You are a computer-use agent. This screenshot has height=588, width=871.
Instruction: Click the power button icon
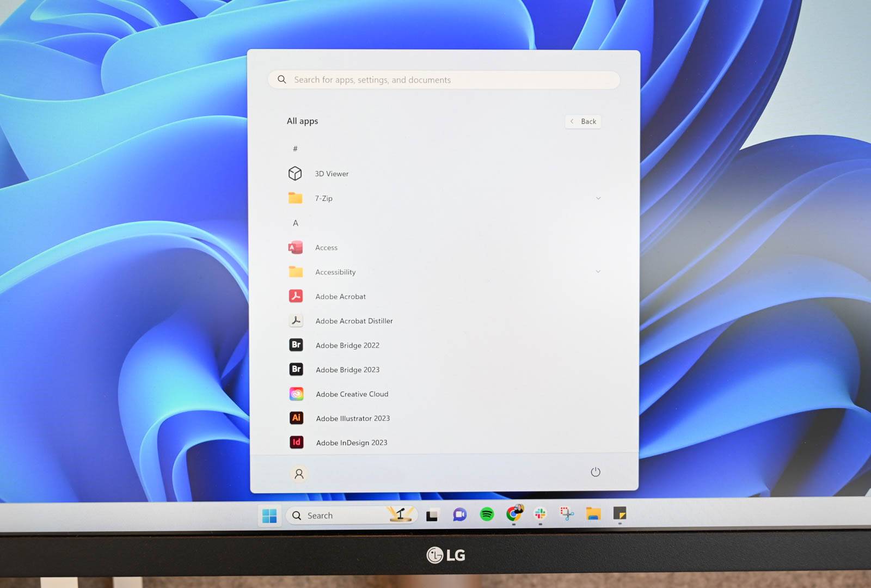point(595,472)
